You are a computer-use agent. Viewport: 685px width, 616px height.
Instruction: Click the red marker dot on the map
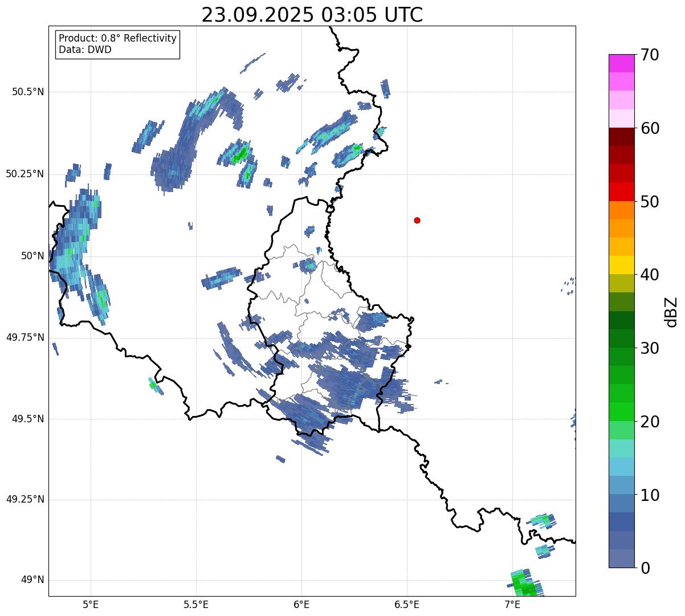(417, 220)
